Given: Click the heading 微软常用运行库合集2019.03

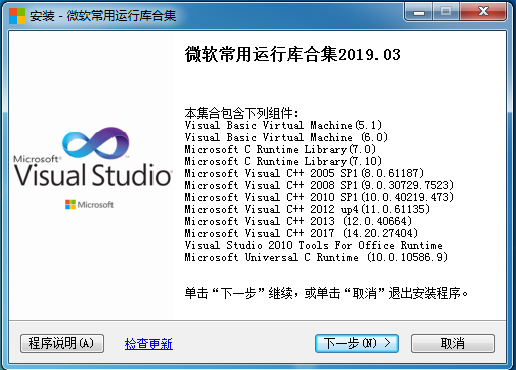Looking at the screenshot, I should pyautogui.click(x=292, y=54).
